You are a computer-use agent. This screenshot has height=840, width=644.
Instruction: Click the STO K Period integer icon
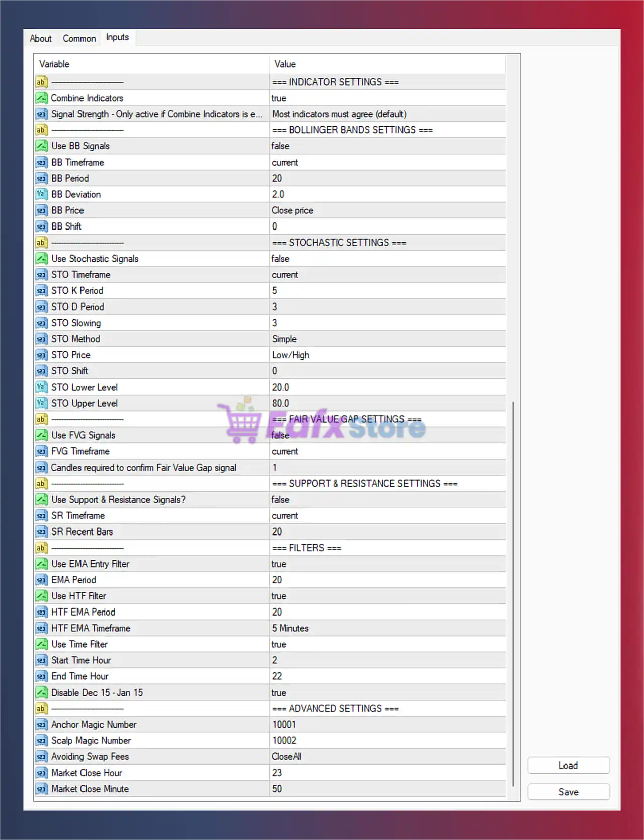tap(42, 291)
